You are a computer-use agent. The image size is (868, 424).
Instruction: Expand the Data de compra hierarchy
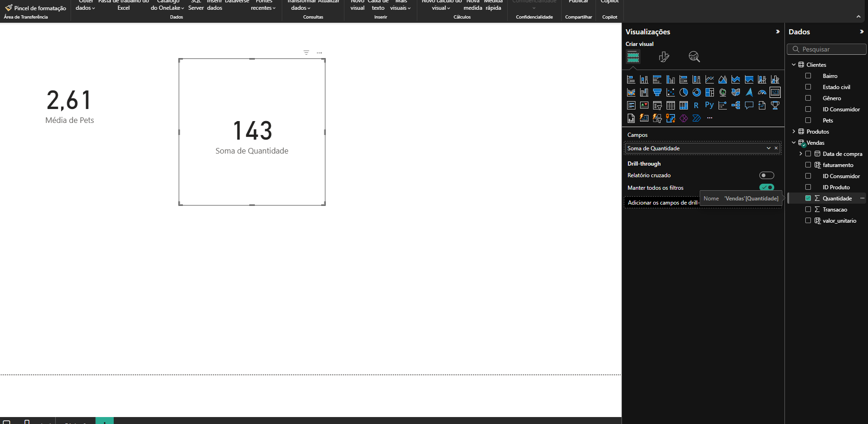pos(801,154)
